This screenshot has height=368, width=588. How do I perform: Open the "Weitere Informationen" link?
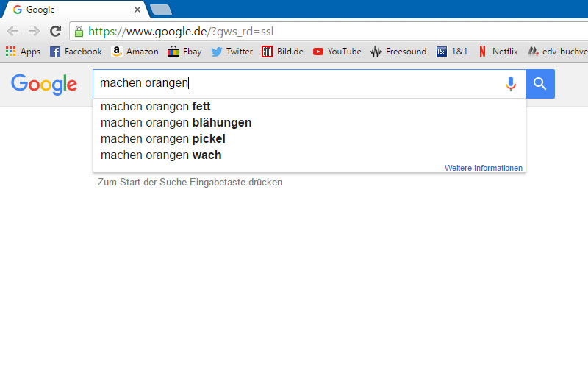484,168
